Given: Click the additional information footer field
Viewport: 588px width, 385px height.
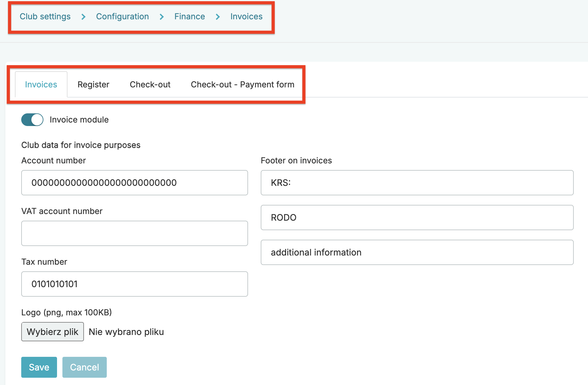Looking at the screenshot, I should pyautogui.click(x=417, y=252).
